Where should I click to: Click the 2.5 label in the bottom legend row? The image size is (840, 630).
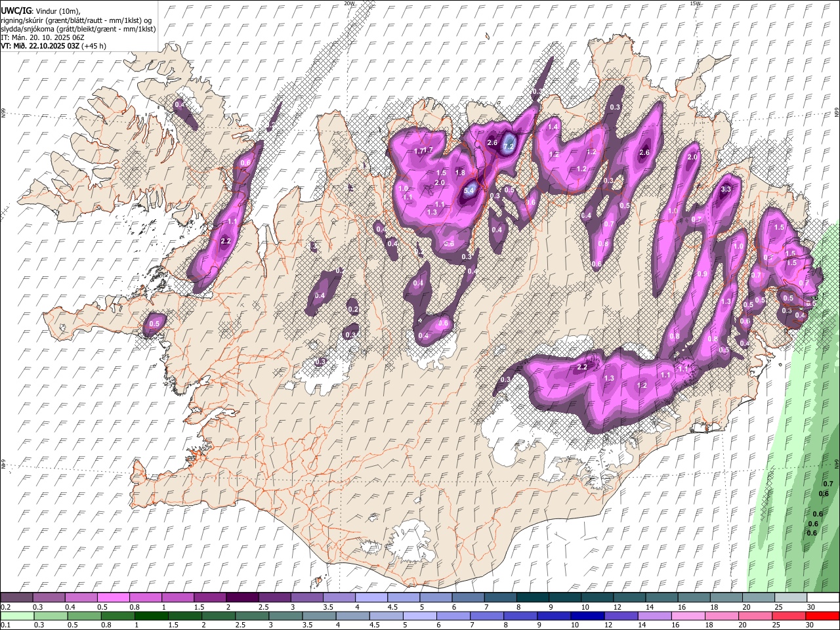(239, 625)
